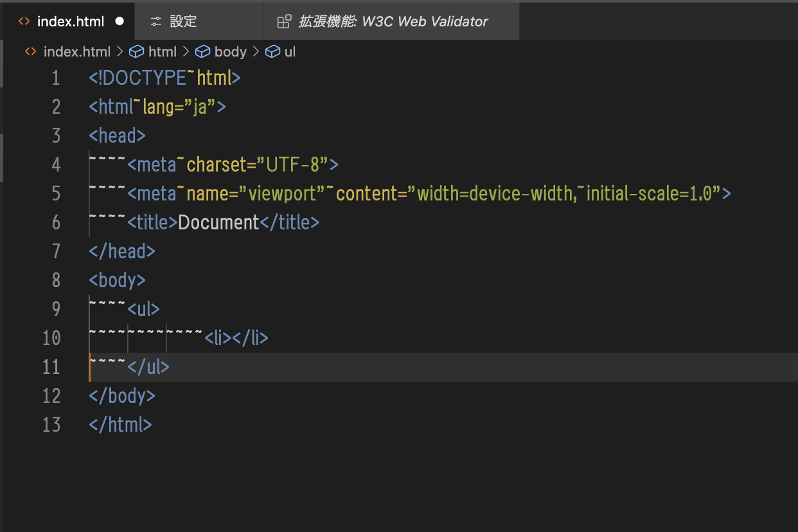Expand the ul breadcrumb text item
The image size is (798, 532).
(x=290, y=51)
